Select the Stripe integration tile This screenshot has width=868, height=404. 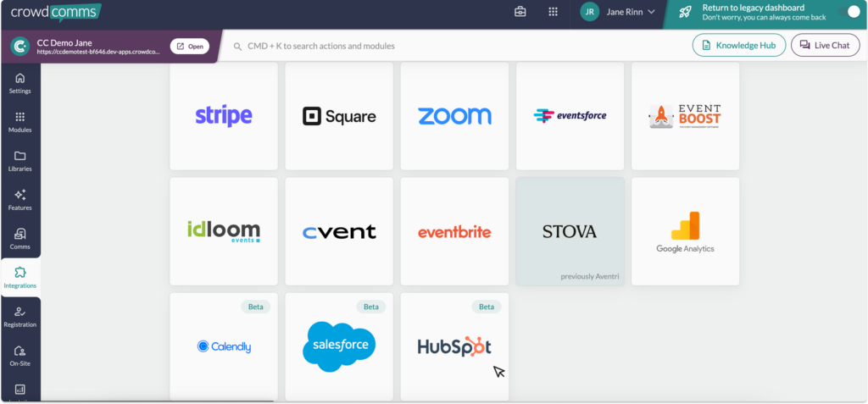click(224, 116)
